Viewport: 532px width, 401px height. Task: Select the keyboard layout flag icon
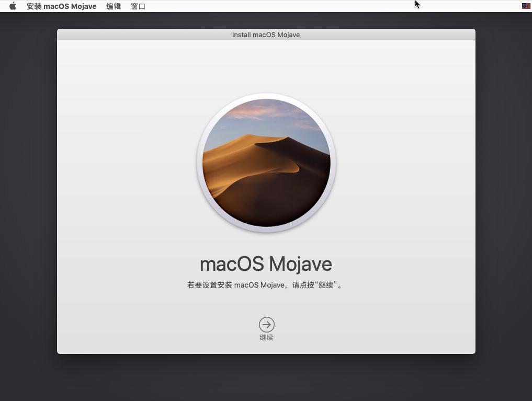click(525, 6)
